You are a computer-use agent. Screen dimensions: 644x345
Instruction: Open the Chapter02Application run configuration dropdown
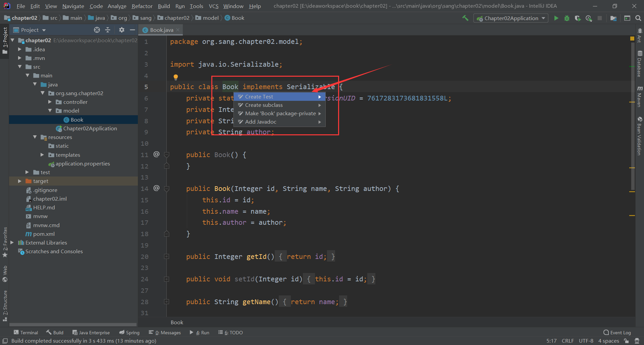point(511,18)
